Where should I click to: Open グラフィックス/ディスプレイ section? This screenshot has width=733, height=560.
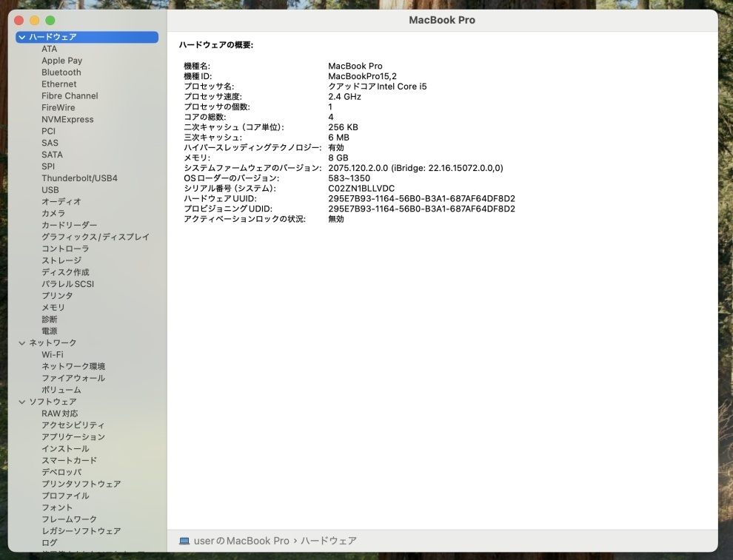(96, 237)
